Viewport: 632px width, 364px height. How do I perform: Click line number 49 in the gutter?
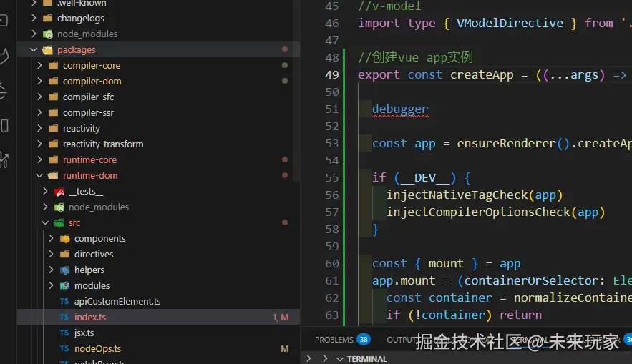point(331,75)
